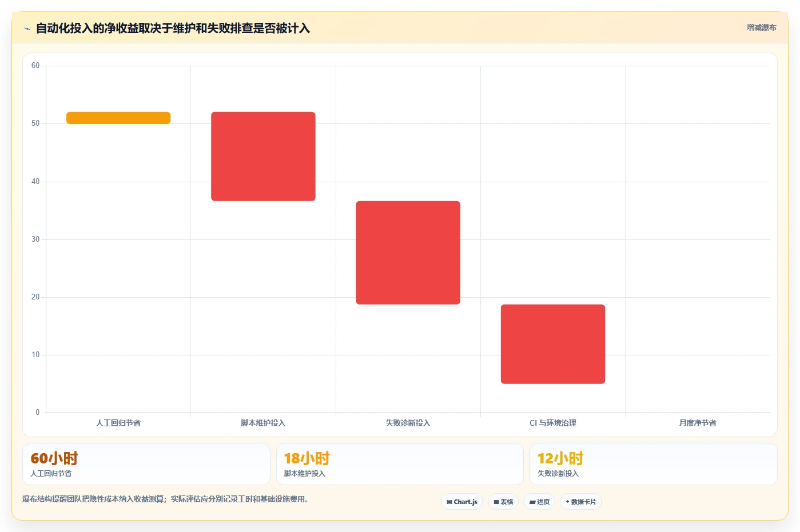Click the chart title 自动化投入的净收益
The height and width of the screenshot is (532, 800).
[173, 28]
